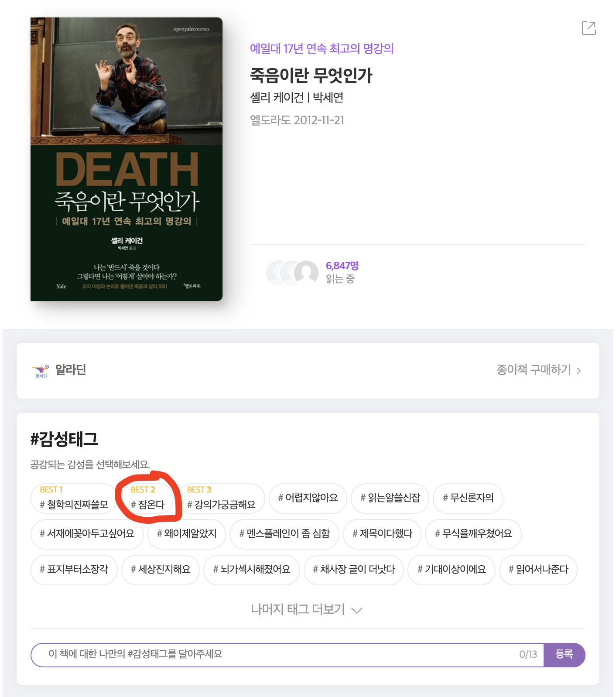Viewport: 616px width, 697px height.
Task: Select the # 철학의진짜쓸모 tag
Action: pyautogui.click(x=73, y=499)
